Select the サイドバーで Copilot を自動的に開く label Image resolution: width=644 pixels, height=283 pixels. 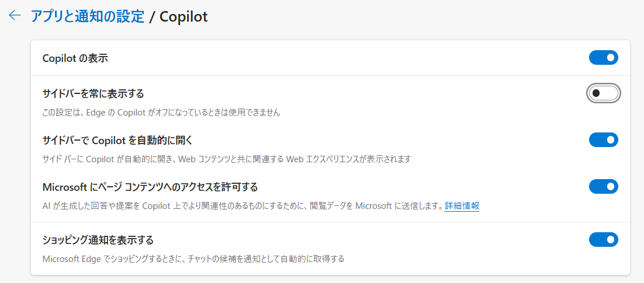117,141
